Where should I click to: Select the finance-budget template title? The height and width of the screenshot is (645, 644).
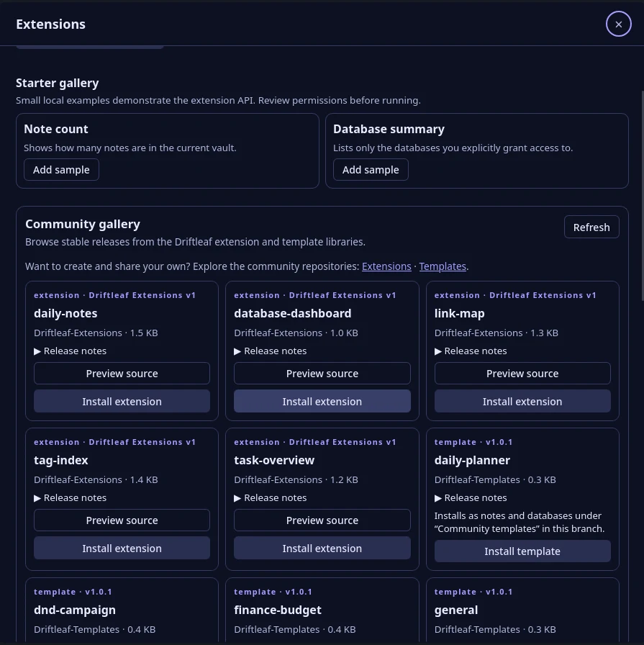click(278, 610)
